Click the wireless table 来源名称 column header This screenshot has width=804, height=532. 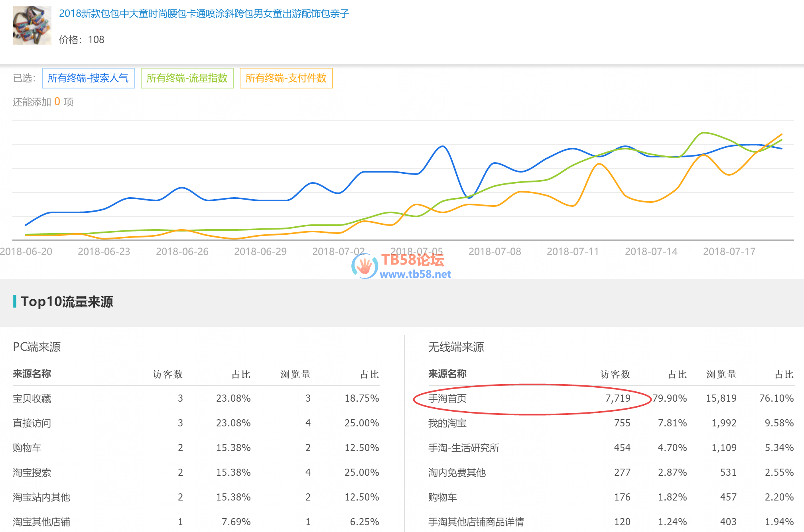[447, 374]
